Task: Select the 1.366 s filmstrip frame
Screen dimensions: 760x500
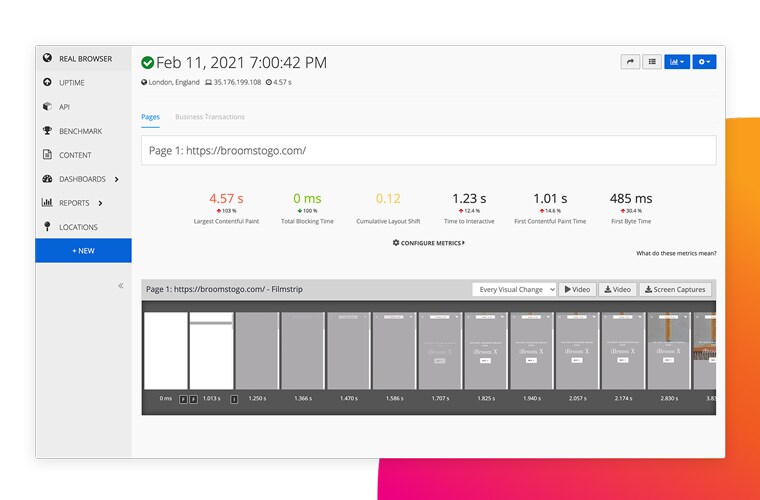Action: (x=303, y=350)
